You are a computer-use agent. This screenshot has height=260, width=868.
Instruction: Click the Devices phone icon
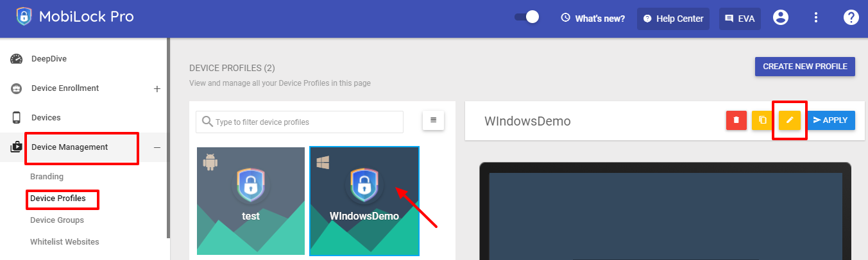point(17,118)
